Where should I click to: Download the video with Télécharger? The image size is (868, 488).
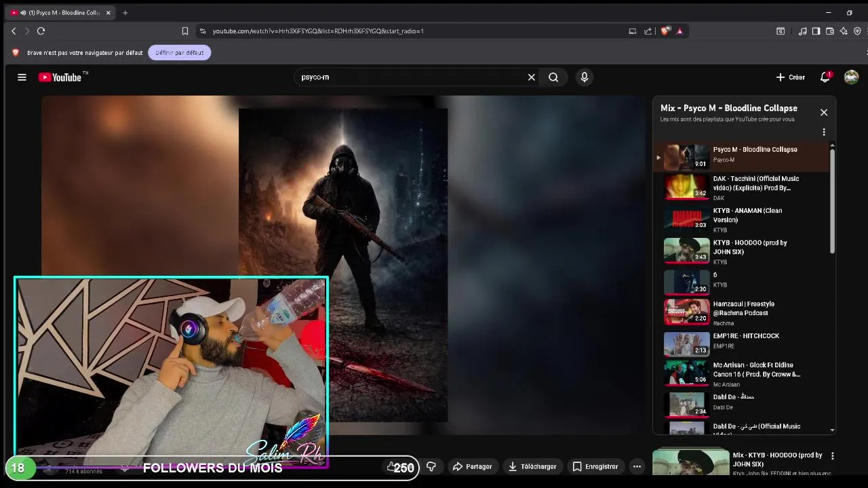(x=533, y=466)
